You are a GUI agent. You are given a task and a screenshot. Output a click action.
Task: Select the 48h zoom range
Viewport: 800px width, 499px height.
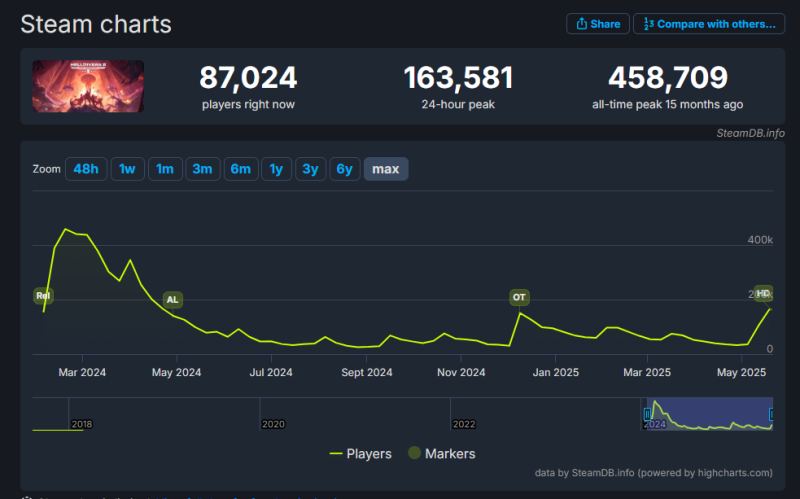point(85,169)
